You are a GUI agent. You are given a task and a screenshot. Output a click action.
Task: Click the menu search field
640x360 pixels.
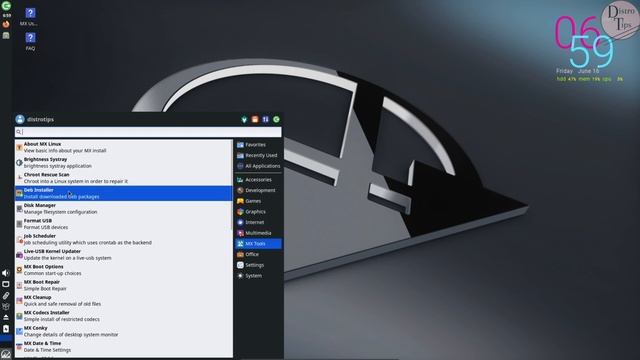(x=148, y=132)
